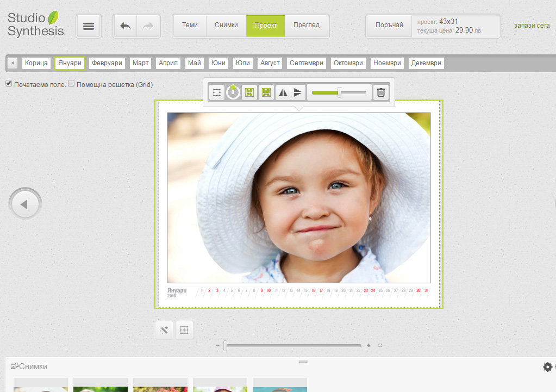Image resolution: width=556 pixels, height=392 pixels.
Task: Enable Помощна решетка (Grid) checkbox
Action: pos(71,84)
